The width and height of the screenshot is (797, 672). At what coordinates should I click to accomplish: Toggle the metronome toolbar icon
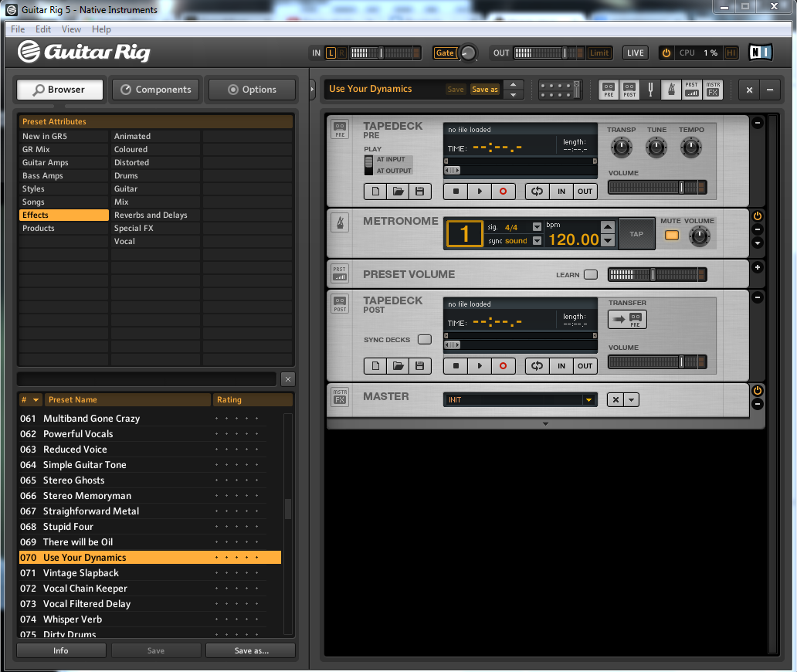pyautogui.click(x=671, y=90)
